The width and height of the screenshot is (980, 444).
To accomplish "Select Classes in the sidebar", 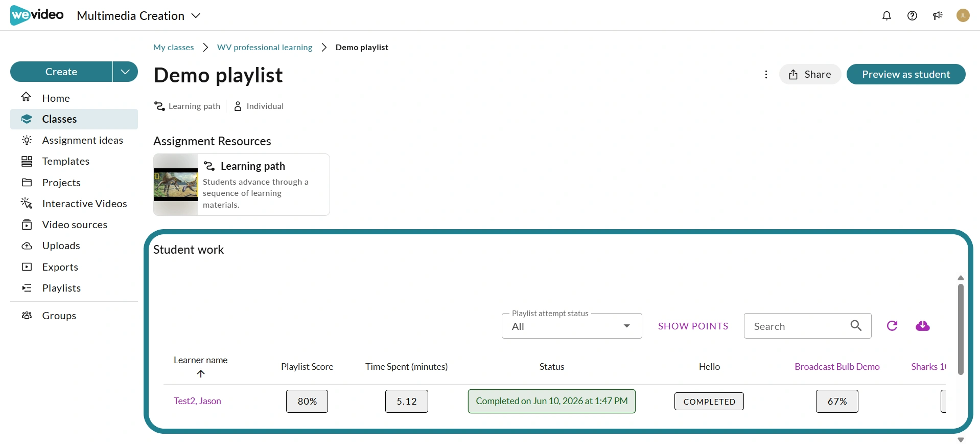I will coord(74,119).
